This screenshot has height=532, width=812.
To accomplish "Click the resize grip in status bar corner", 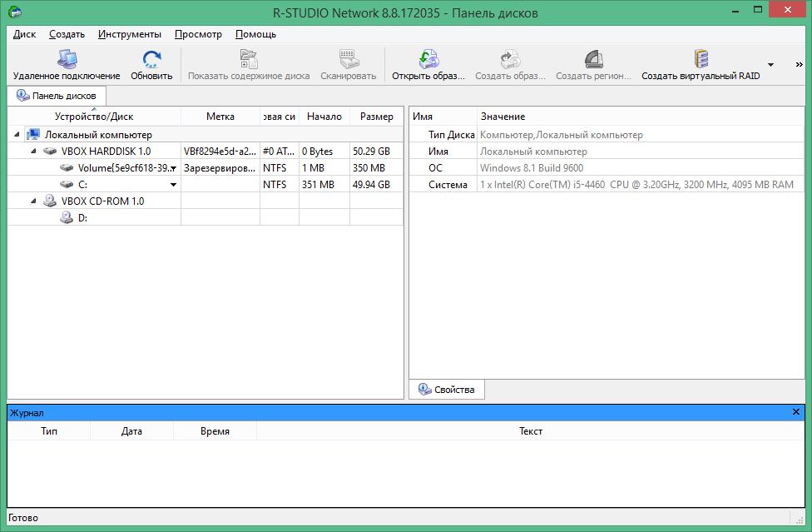I will point(799,519).
